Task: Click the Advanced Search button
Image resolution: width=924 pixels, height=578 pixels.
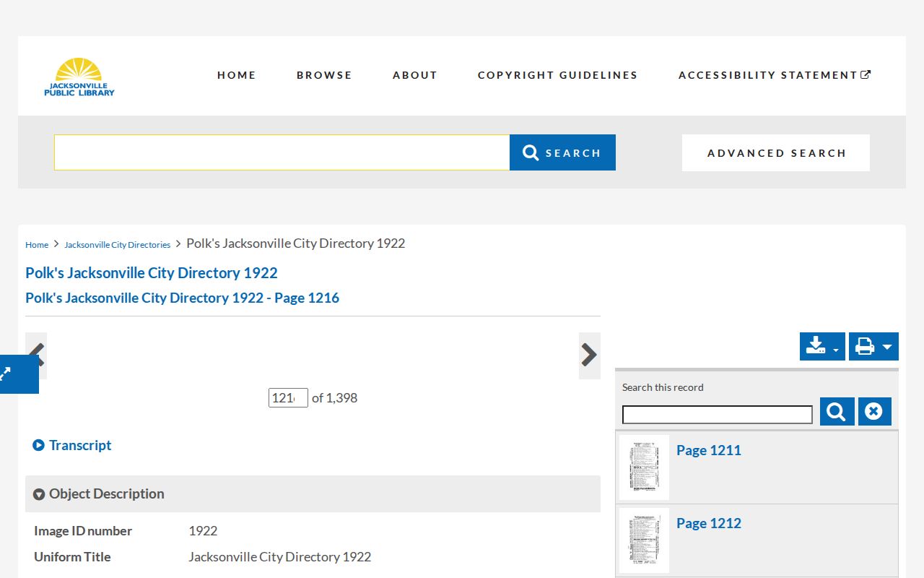Action: click(776, 153)
